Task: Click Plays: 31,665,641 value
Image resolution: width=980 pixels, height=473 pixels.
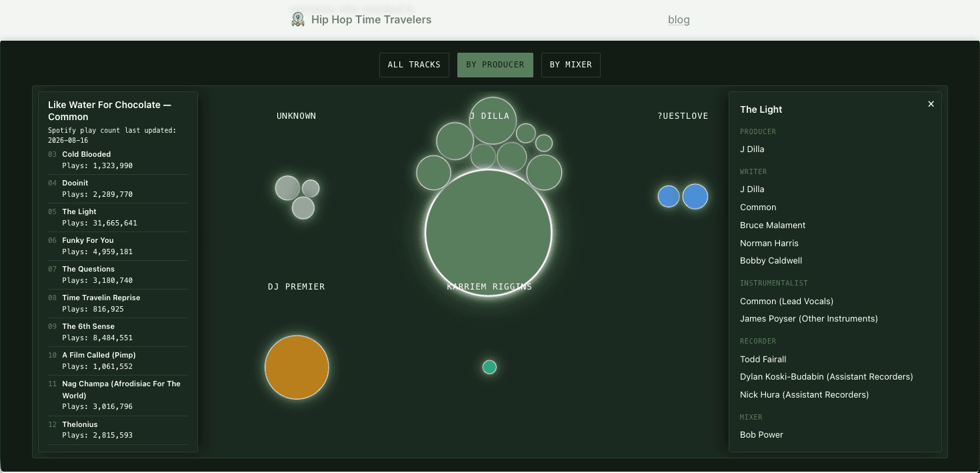Action: [x=99, y=223]
